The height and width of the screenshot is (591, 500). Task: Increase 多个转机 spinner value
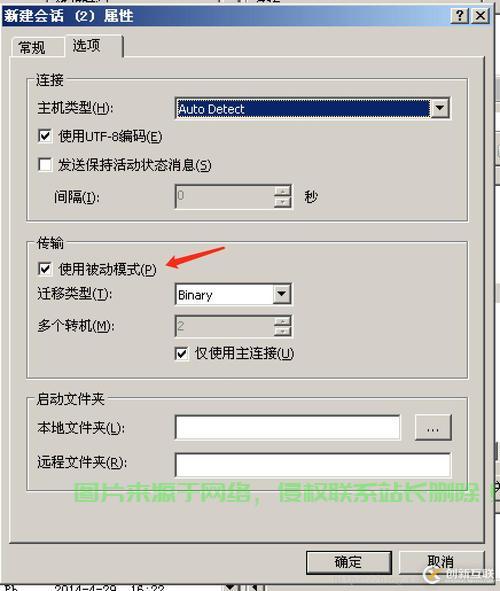[283, 321]
